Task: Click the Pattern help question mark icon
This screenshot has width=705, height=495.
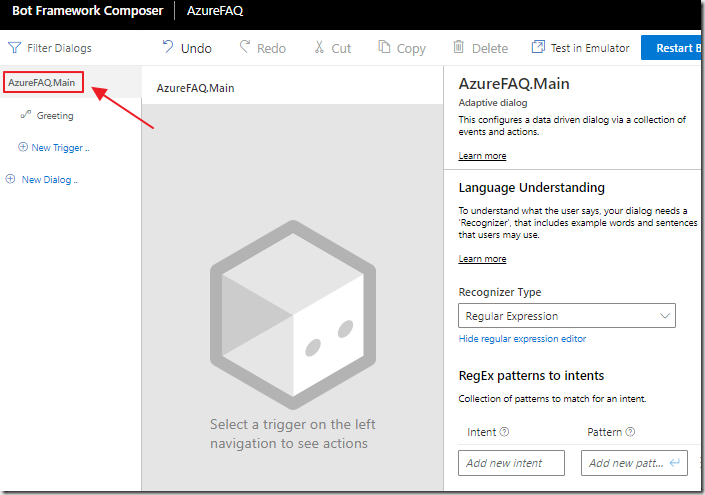Action: click(x=630, y=432)
